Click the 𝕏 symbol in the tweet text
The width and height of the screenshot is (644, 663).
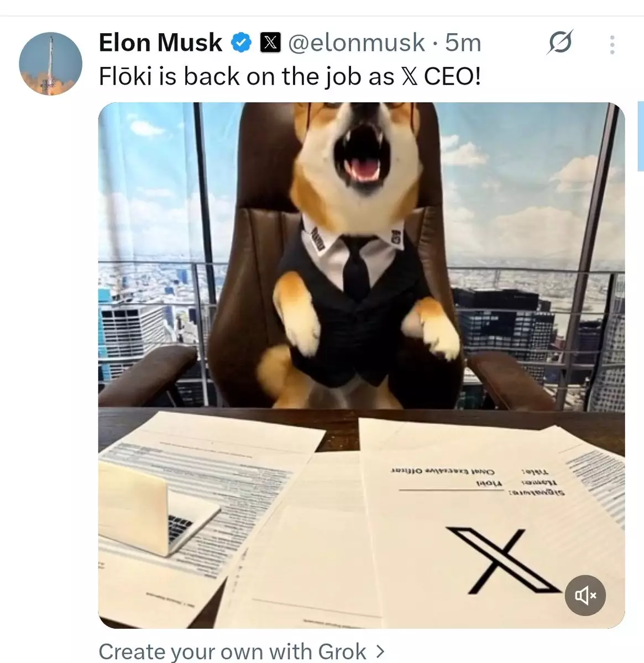[x=409, y=77]
